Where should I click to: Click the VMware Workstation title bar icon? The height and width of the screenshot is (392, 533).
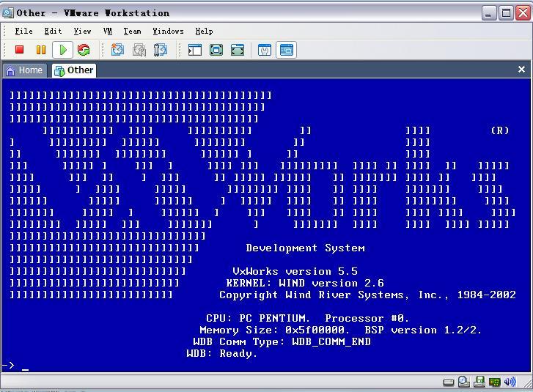(8, 13)
